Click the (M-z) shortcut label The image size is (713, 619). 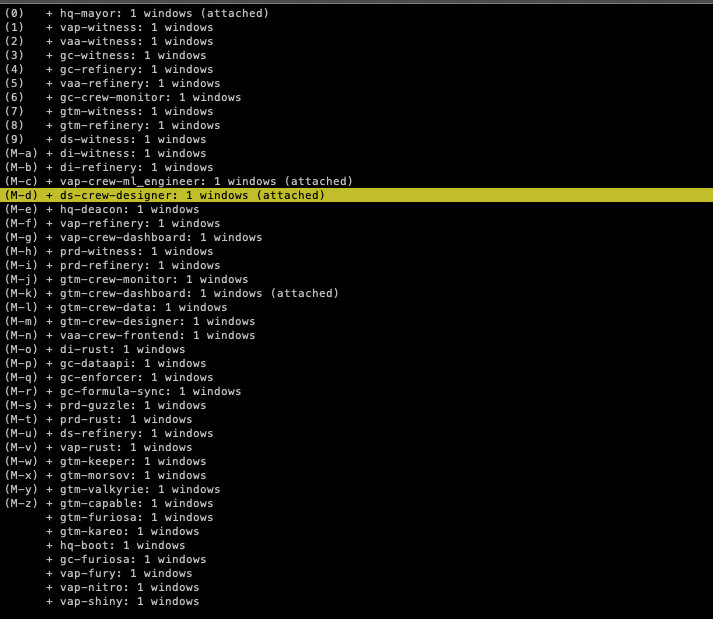pos(21,504)
